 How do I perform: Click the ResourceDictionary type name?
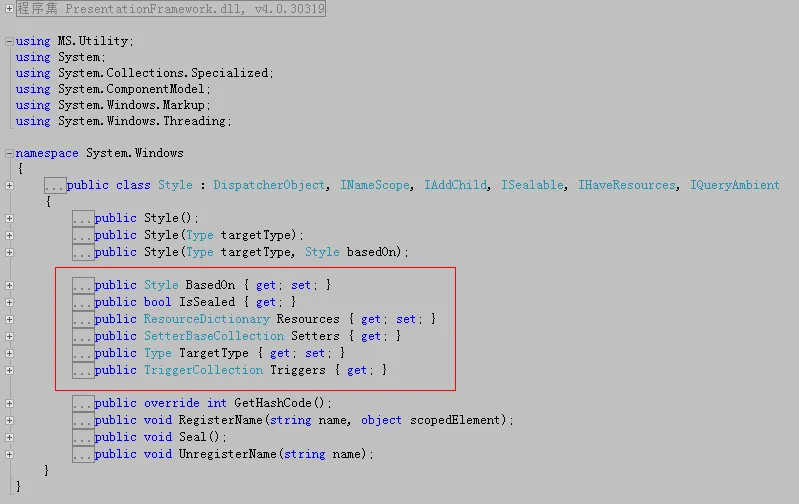[206, 319]
